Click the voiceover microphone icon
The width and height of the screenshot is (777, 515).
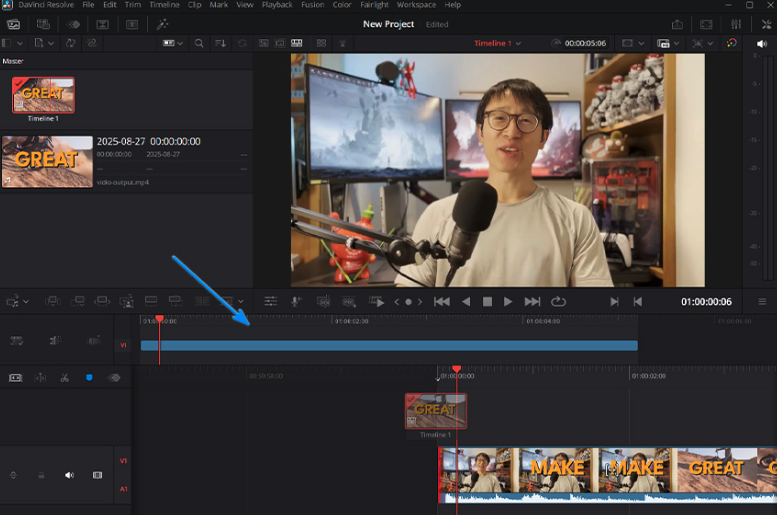[296, 301]
